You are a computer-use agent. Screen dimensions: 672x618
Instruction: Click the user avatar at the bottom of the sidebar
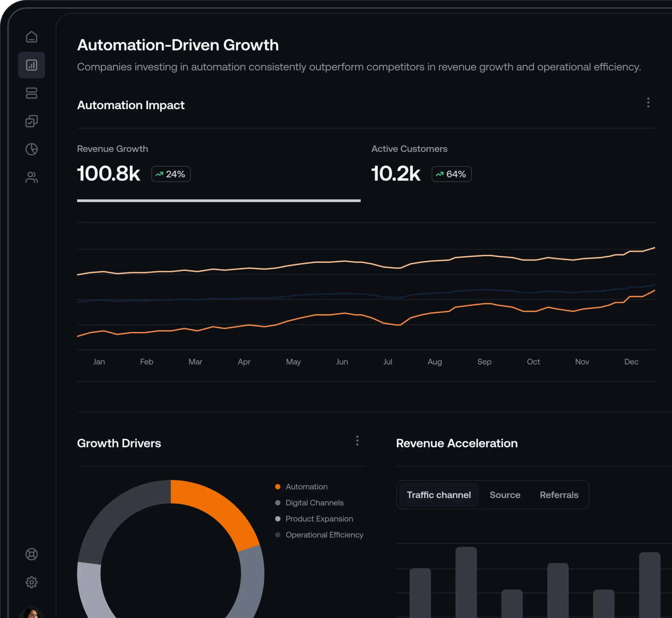click(31, 613)
